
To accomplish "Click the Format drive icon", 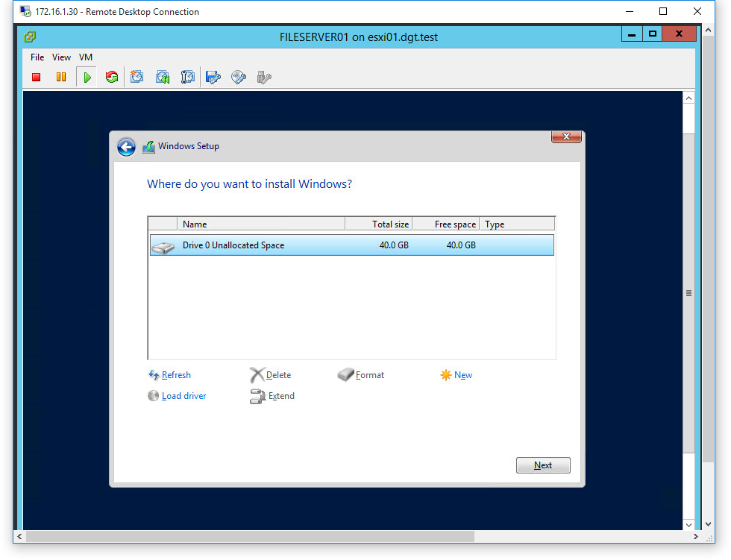I will tap(345, 374).
